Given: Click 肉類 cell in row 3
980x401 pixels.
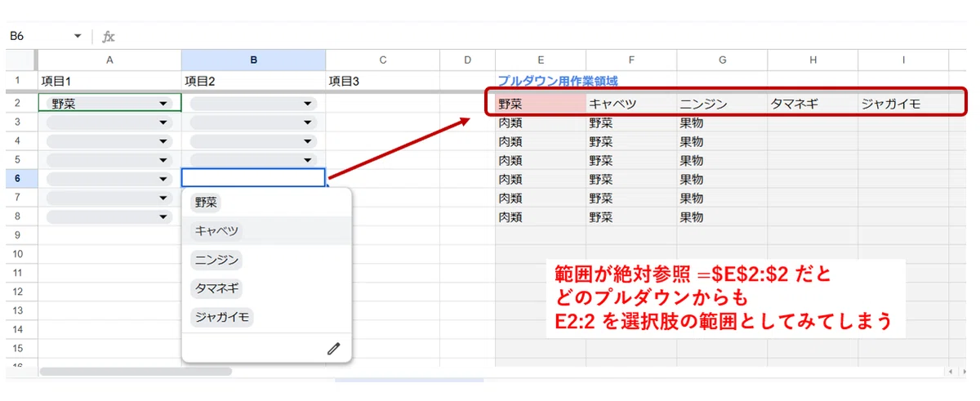Looking at the screenshot, I should point(541,123).
